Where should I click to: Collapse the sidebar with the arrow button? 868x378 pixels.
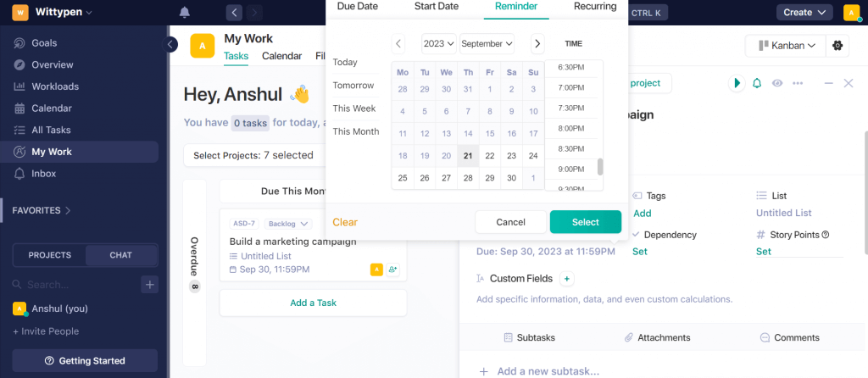[170, 44]
